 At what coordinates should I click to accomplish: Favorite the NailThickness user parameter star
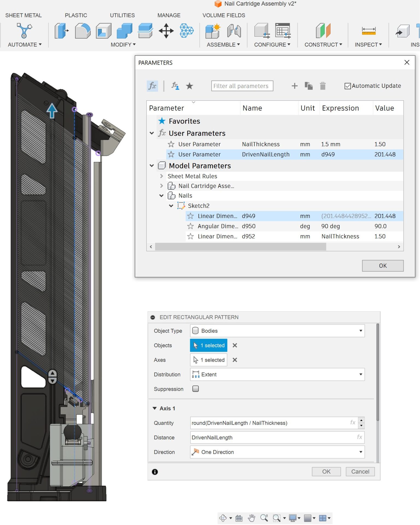pos(171,144)
